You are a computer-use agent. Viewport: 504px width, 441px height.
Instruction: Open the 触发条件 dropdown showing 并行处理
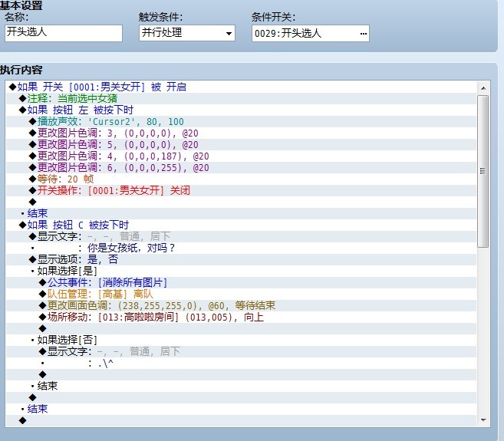pos(187,33)
